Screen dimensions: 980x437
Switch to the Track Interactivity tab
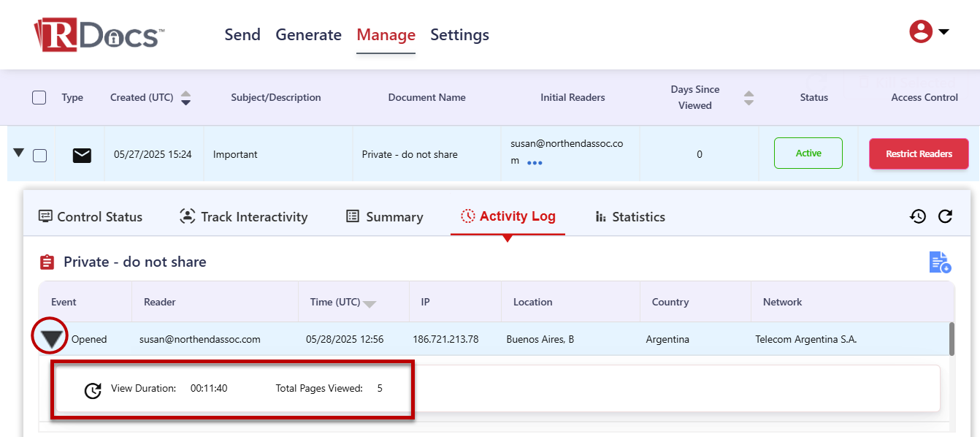(x=244, y=216)
